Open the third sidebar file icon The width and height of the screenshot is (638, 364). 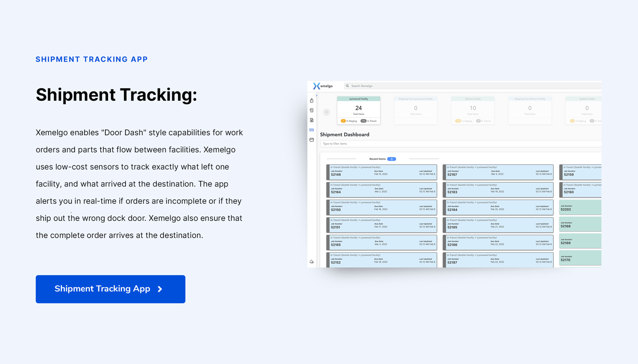coord(312,120)
